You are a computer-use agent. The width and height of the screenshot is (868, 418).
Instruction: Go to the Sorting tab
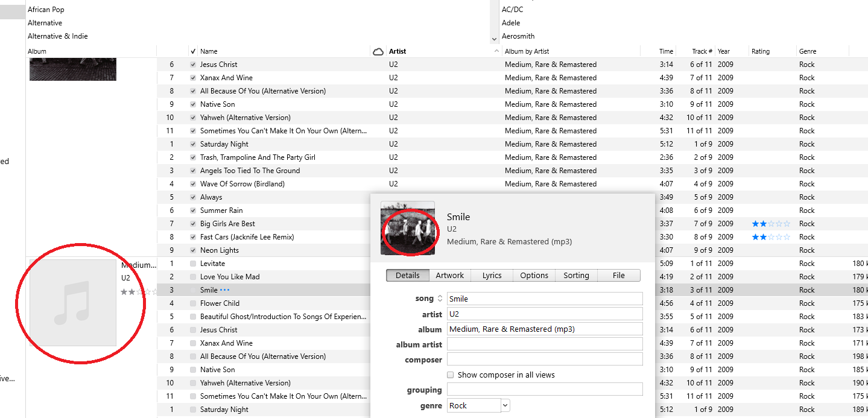tap(577, 275)
